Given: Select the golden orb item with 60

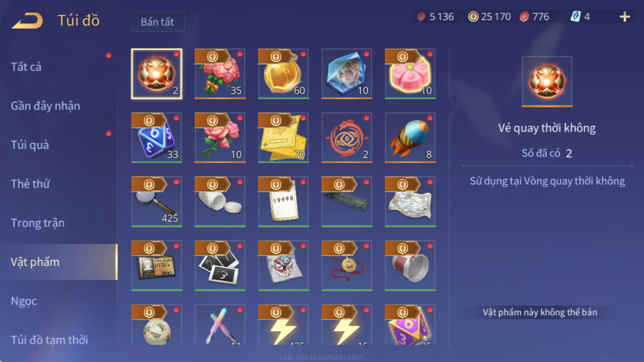Looking at the screenshot, I should [283, 74].
